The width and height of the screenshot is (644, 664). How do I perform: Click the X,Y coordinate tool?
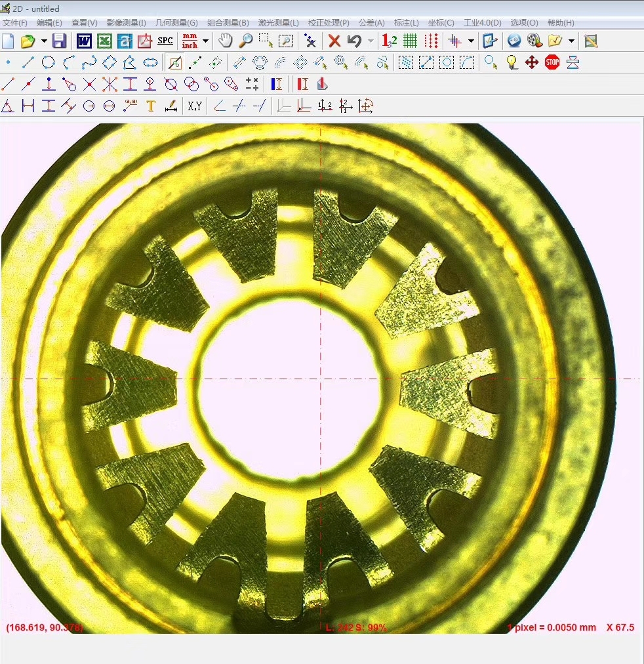pos(194,106)
